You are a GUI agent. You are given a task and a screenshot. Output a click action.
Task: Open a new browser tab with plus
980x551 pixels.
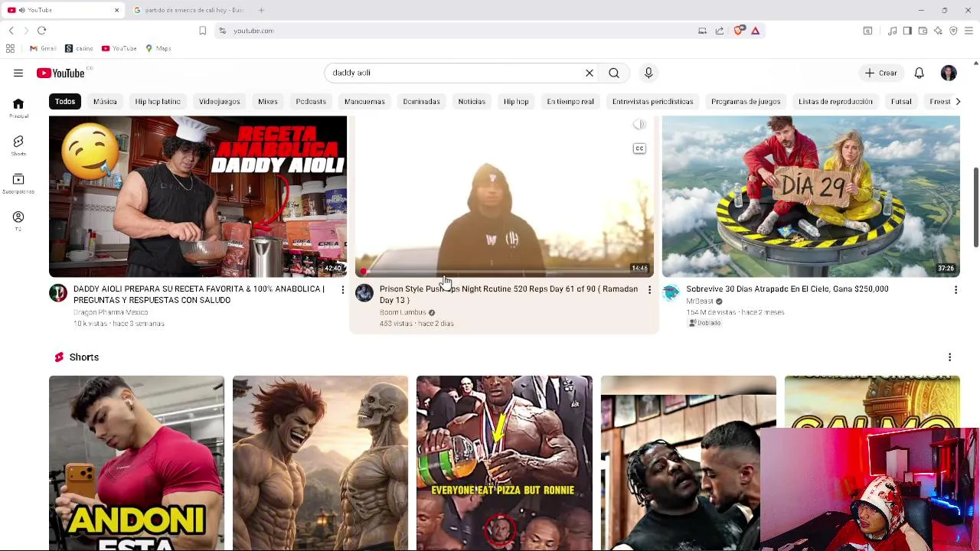(261, 10)
